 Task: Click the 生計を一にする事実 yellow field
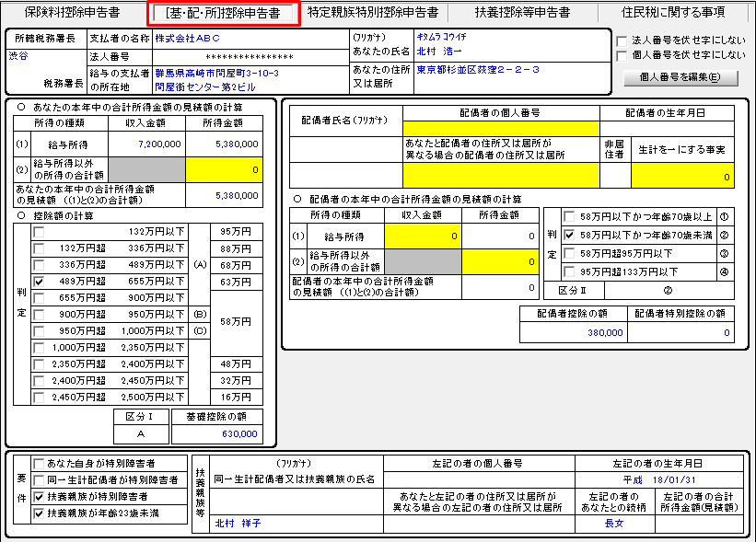[683, 176]
